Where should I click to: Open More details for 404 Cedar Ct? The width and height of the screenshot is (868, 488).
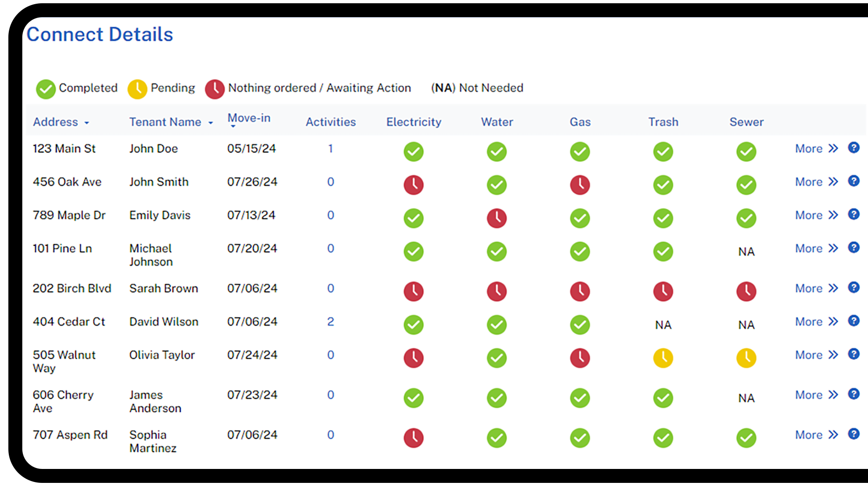[816, 322]
